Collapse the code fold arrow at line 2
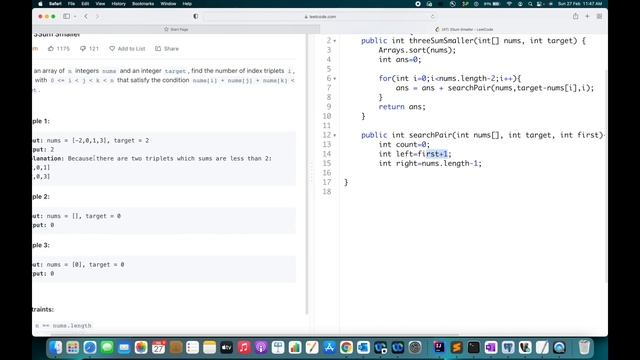This screenshot has width=640, height=360. coord(335,41)
